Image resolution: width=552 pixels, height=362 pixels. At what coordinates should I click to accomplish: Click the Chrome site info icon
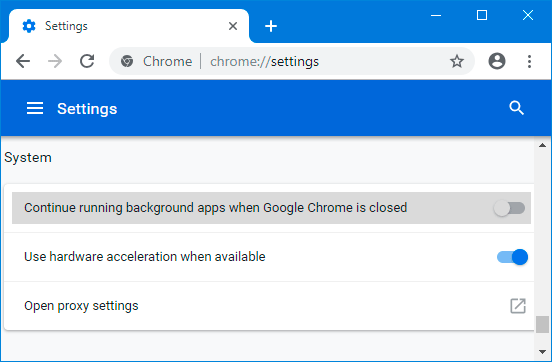click(127, 61)
